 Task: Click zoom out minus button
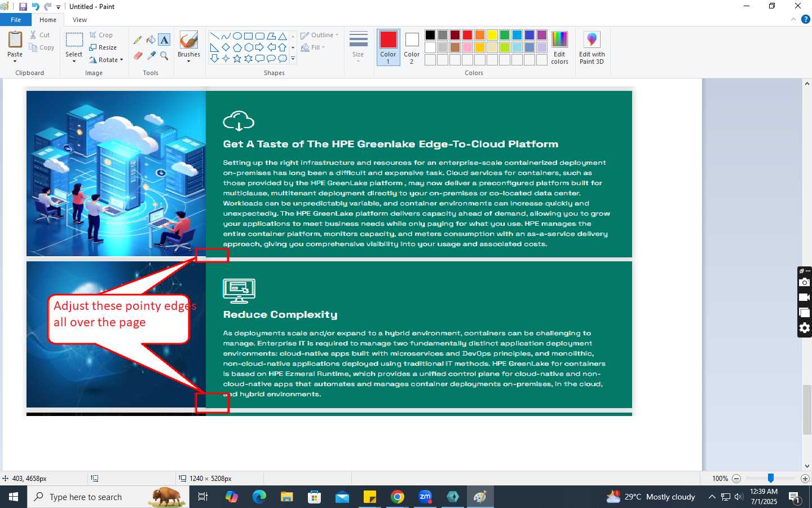click(736, 478)
